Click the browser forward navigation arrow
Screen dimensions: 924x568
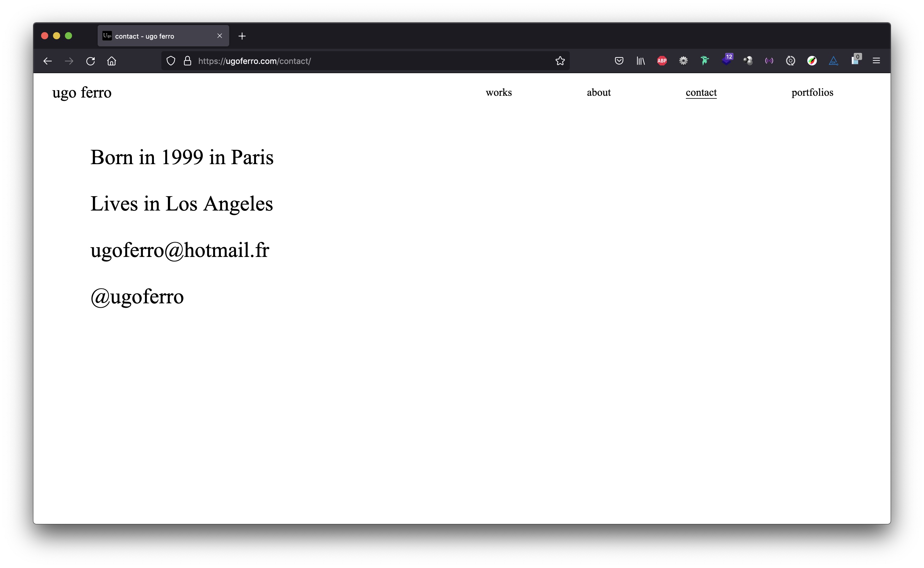tap(69, 61)
